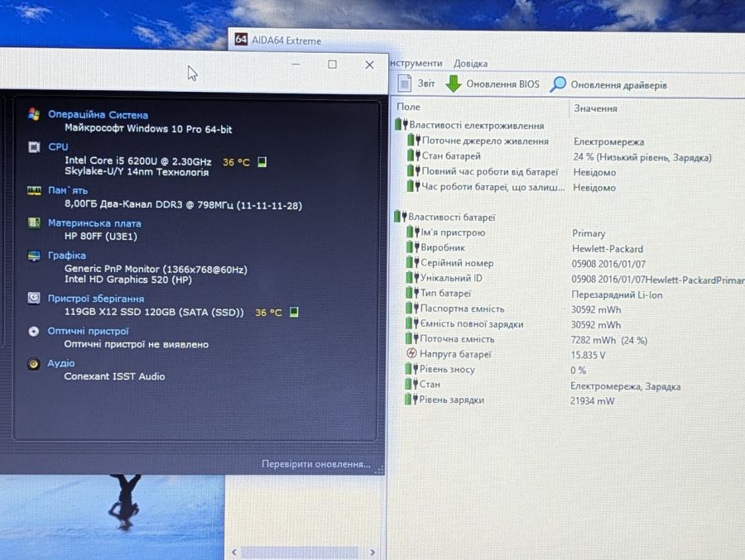Click the hard drive icon beside Пристрої зберігання
Screen dimensions: 745x560
tap(34, 298)
